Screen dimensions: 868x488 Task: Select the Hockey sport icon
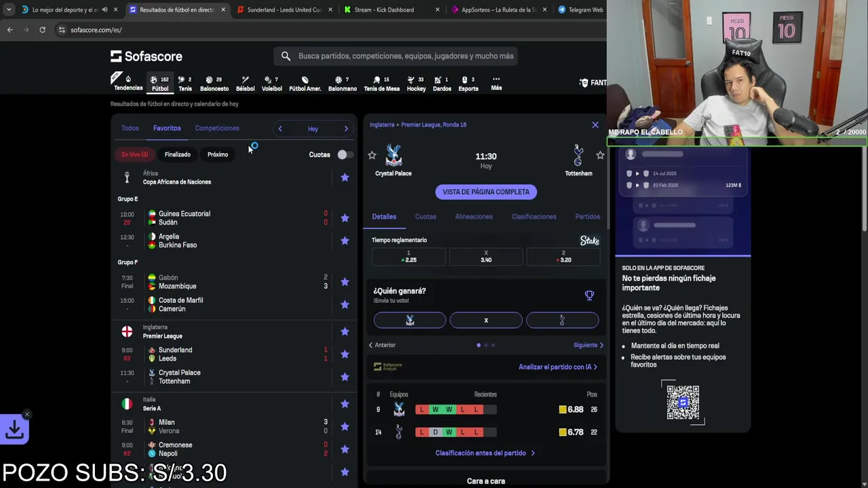[x=416, y=83]
